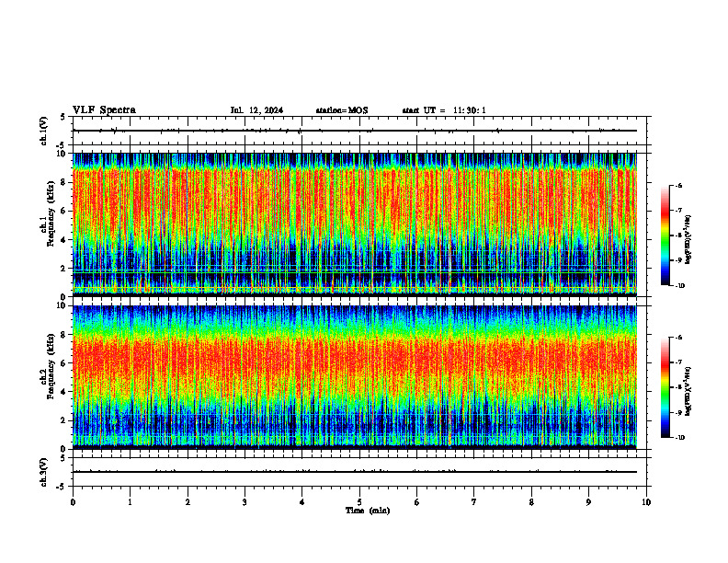The width and height of the screenshot is (728, 563).
Task: Click the "ch.1(V)" axis label
Action: pyautogui.click(x=44, y=131)
